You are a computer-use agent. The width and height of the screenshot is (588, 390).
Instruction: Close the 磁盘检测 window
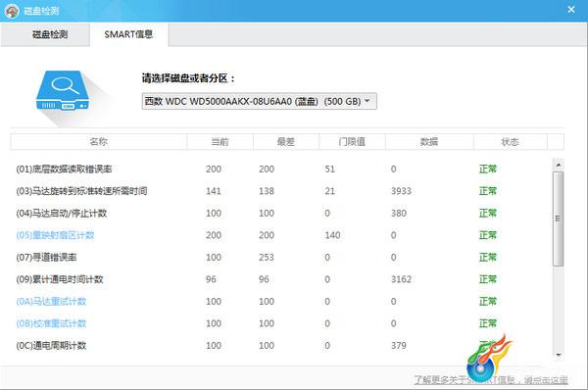[x=571, y=10]
